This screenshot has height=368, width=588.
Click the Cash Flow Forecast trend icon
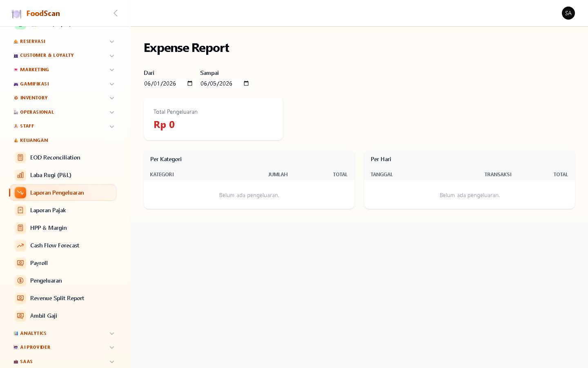click(x=20, y=245)
